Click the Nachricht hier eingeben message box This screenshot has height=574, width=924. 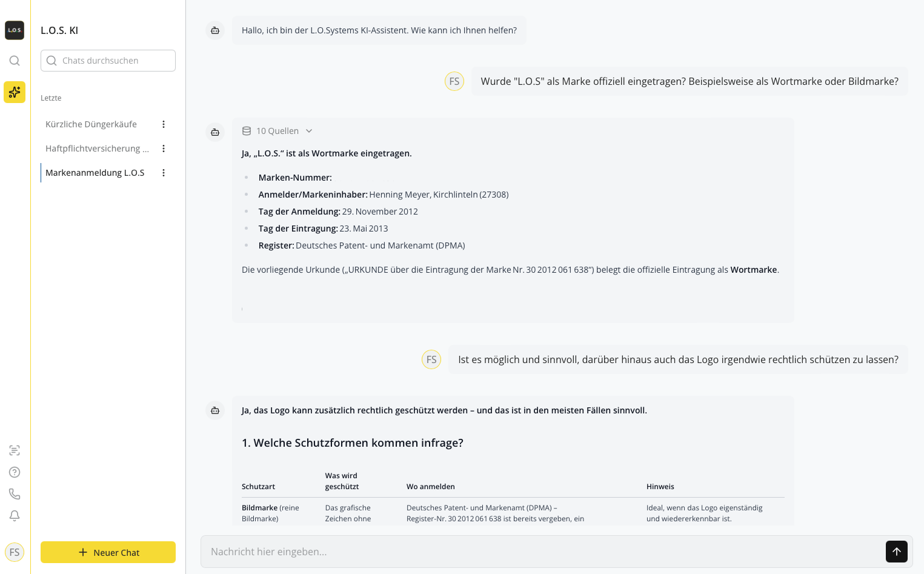tap(542, 552)
